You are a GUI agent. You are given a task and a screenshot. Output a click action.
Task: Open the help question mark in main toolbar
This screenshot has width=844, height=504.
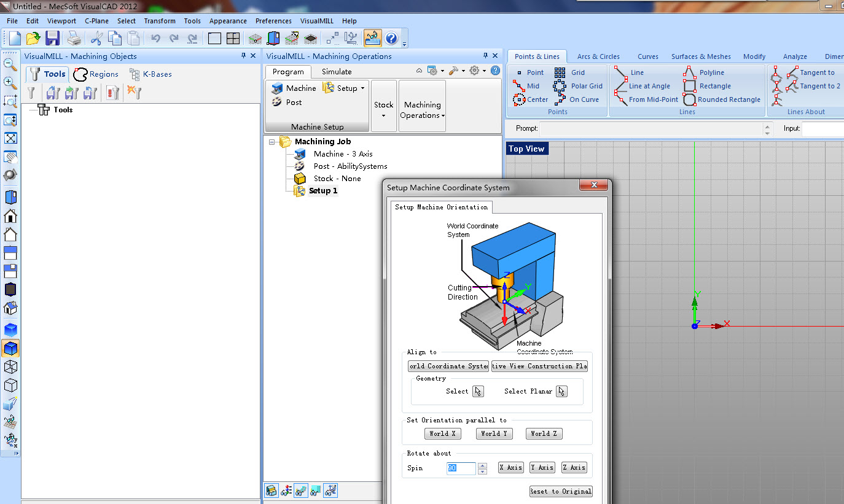tap(391, 38)
